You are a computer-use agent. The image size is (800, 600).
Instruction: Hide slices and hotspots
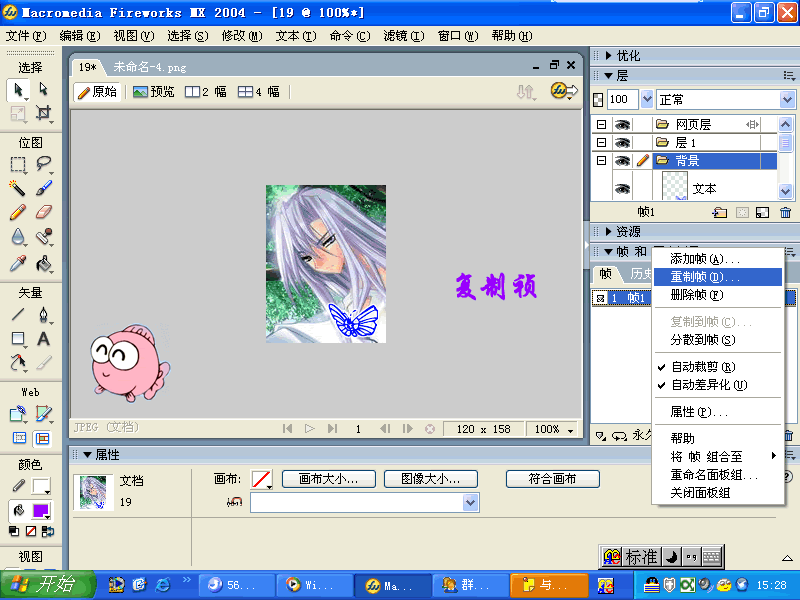(19, 438)
